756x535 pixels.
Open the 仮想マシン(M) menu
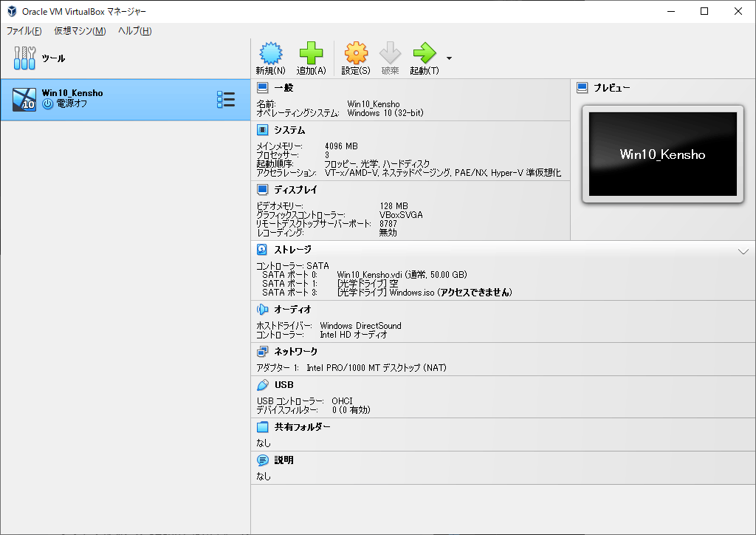pos(80,31)
